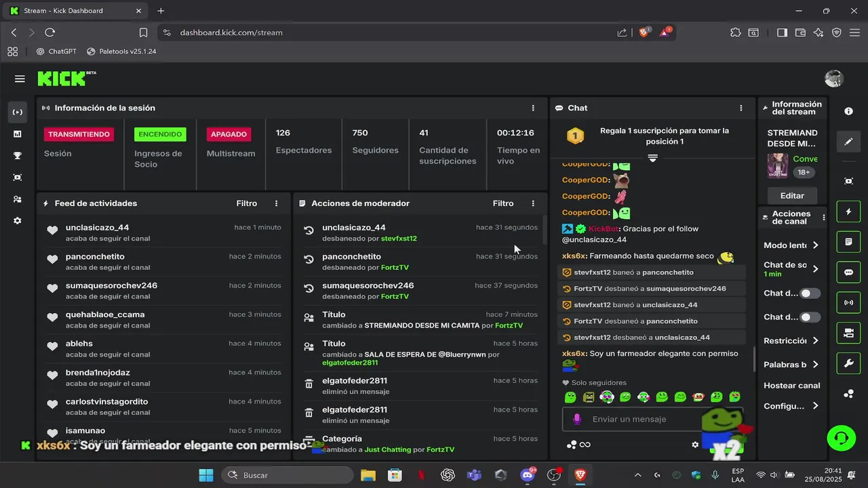Open Discord from the taskbar
This screenshot has height=488, width=868.
pos(528,475)
